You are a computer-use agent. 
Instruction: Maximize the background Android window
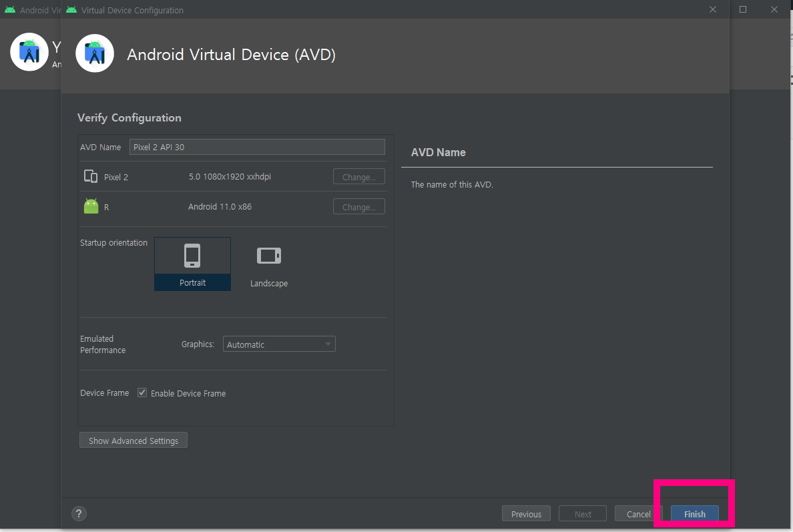pyautogui.click(x=743, y=9)
